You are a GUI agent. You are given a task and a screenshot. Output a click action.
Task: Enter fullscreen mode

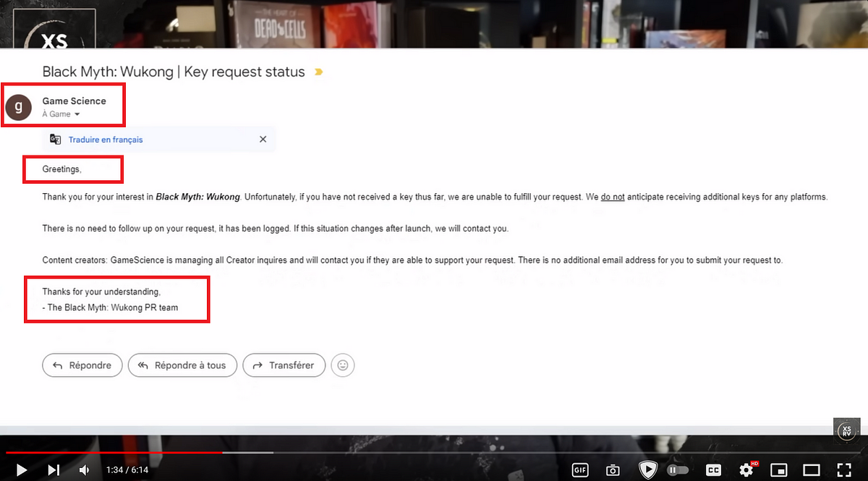point(844,470)
